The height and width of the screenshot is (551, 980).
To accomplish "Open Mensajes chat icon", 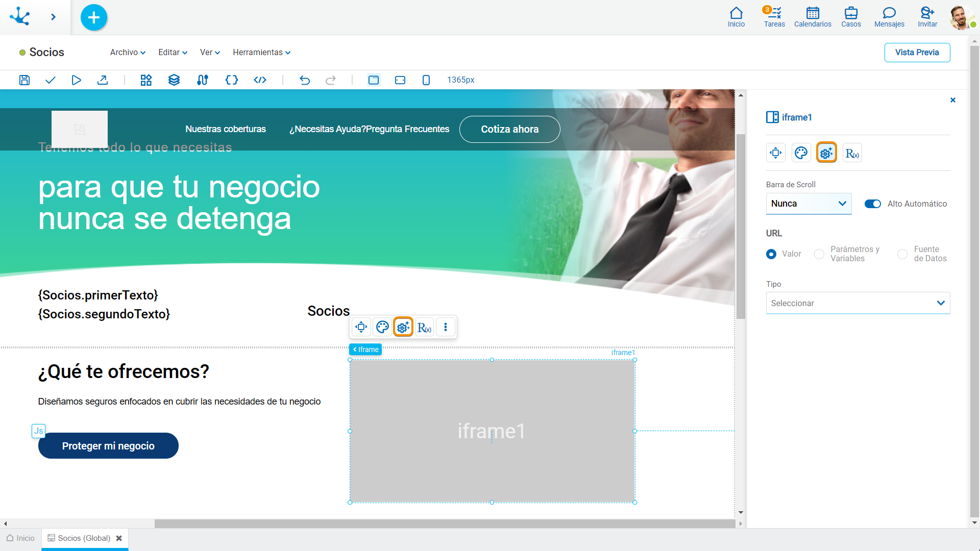I will (889, 17).
